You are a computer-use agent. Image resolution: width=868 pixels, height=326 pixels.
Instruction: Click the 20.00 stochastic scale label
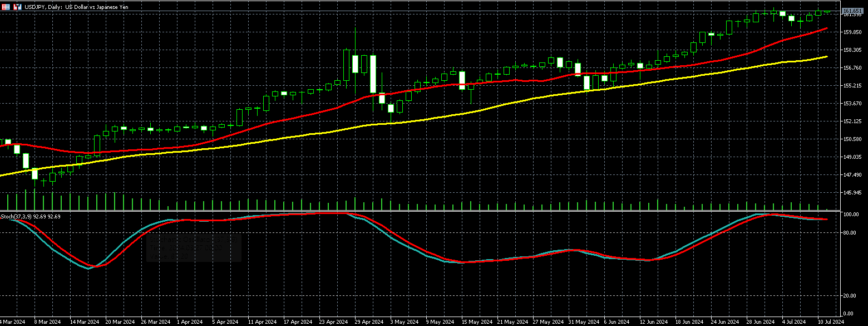850,295
